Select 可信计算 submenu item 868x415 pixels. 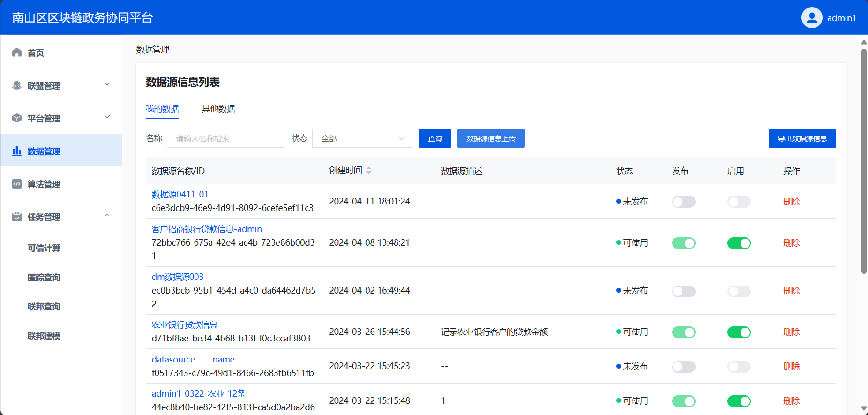44,248
